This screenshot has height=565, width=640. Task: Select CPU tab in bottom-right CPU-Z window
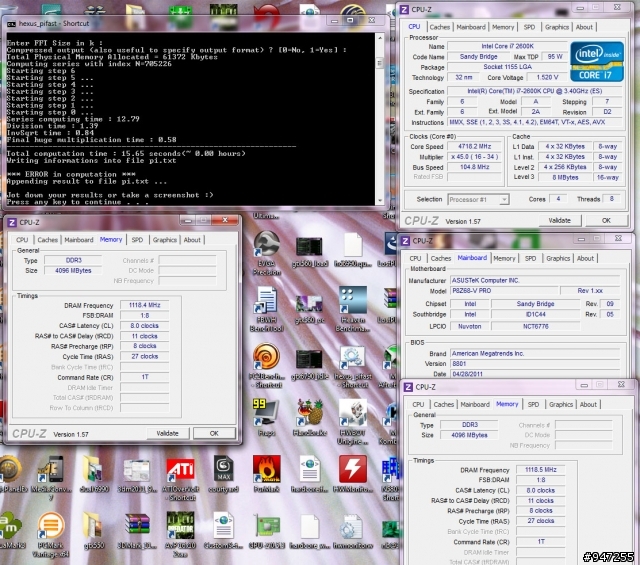[x=418, y=405]
